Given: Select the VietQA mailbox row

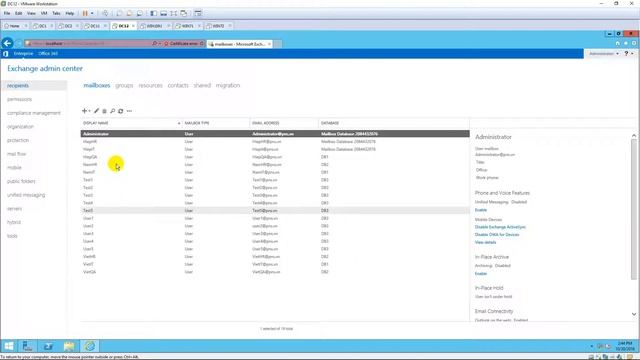Looking at the screenshot, I should pos(275,272).
